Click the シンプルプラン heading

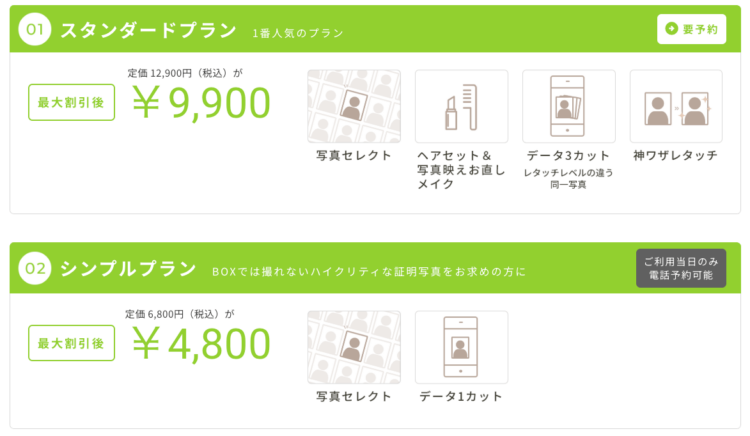[x=128, y=269]
